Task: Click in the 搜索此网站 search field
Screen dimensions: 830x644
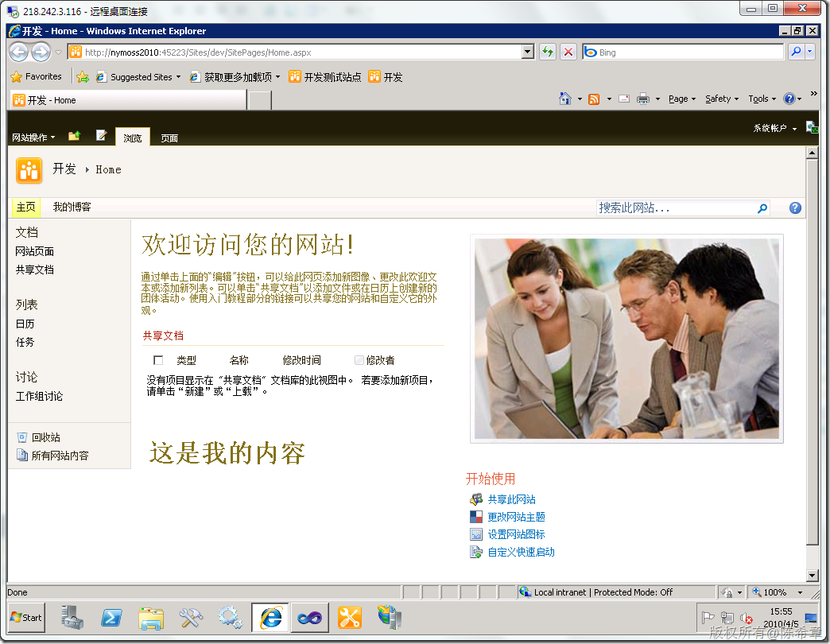Action: click(676, 208)
